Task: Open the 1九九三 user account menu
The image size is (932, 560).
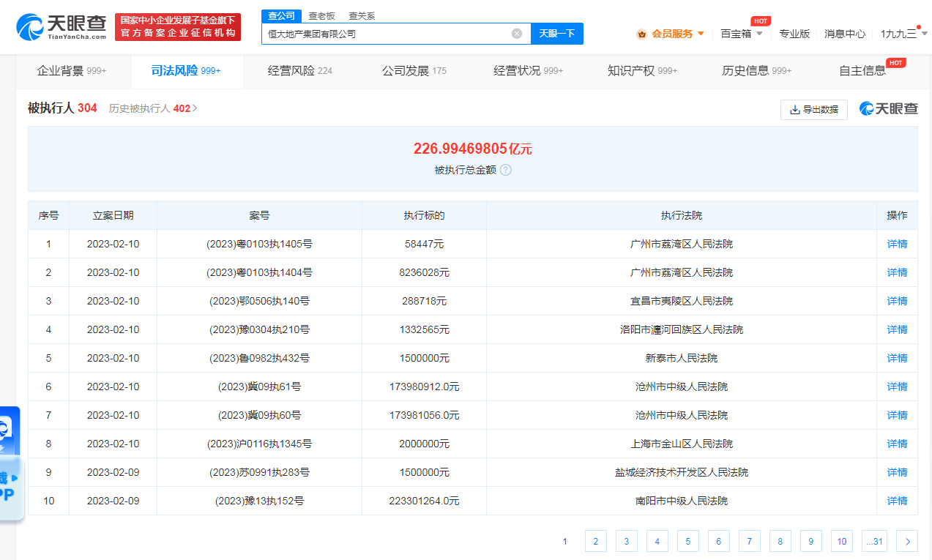Action: 904,34
